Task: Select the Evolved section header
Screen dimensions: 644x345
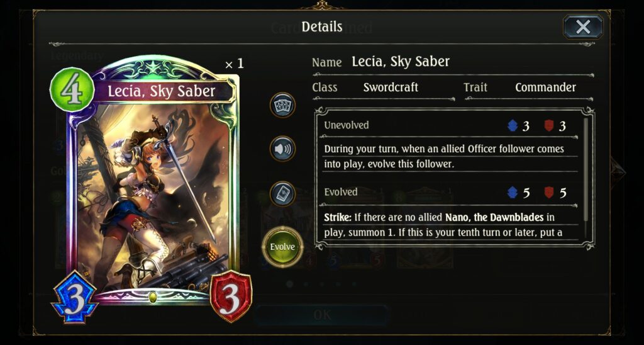Action: coord(340,192)
